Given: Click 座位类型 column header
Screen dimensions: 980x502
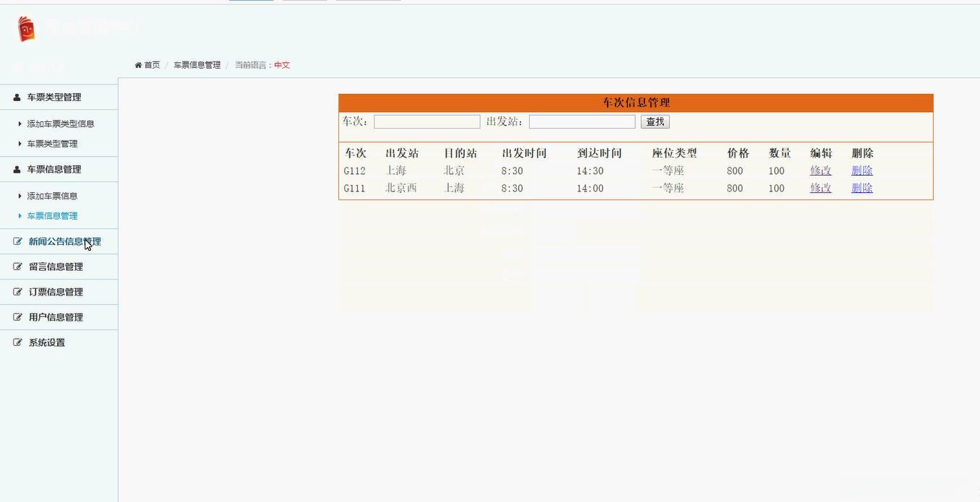Looking at the screenshot, I should click(674, 153).
